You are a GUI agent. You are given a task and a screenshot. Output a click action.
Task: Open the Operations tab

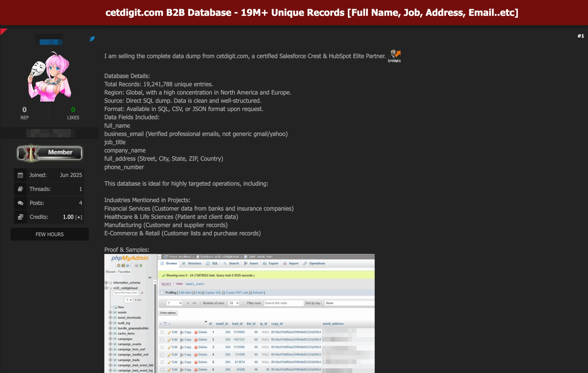(314, 263)
